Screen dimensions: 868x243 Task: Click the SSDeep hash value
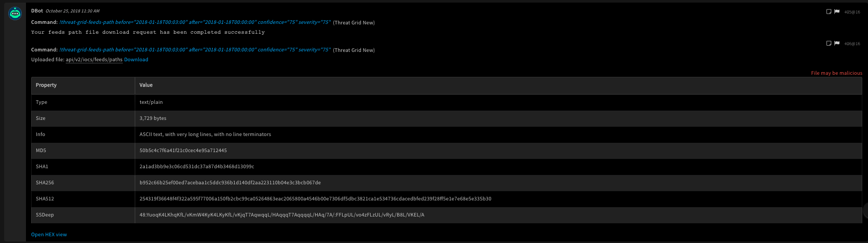point(281,215)
